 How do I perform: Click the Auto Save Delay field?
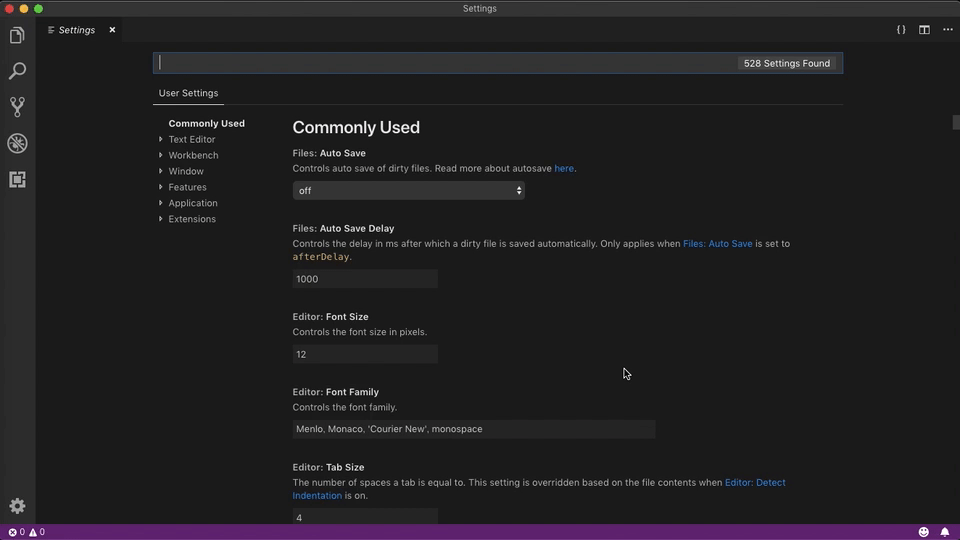pyautogui.click(x=365, y=279)
